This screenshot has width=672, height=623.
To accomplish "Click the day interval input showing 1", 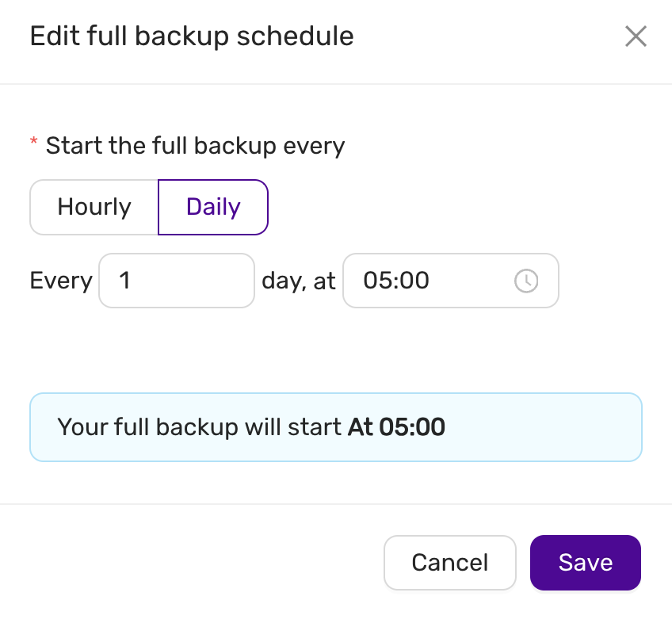I will pos(176,281).
